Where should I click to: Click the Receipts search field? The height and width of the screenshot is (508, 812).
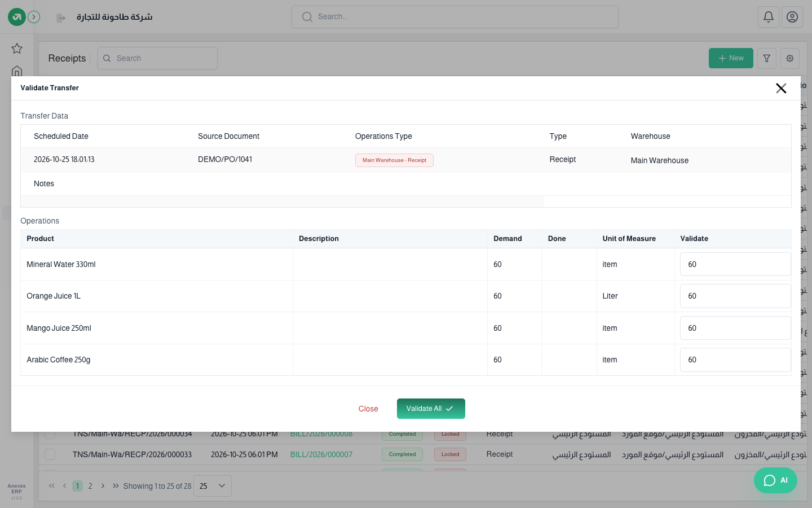[x=157, y=58]
